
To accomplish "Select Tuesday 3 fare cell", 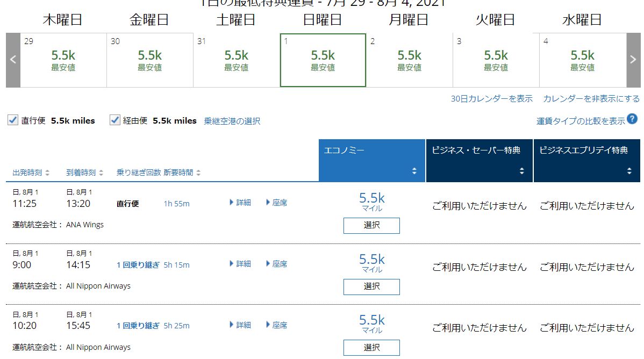I will [496, 60].
